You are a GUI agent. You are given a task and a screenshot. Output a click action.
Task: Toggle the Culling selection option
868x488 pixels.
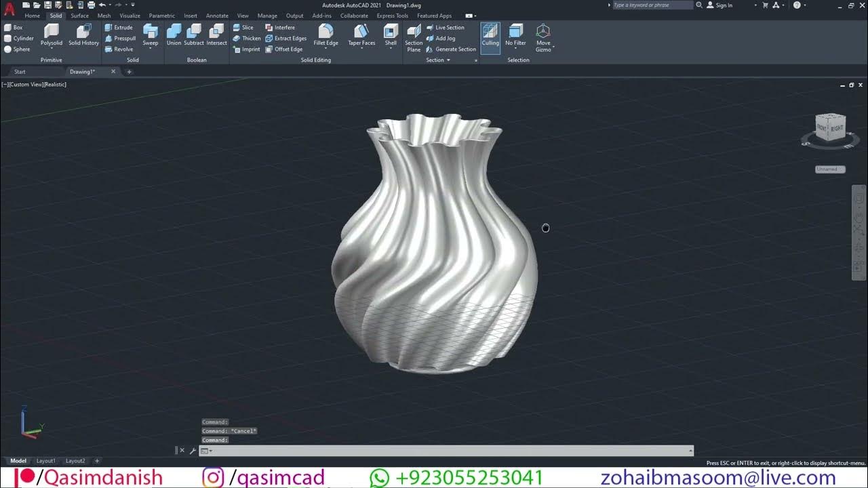point(490,35)
